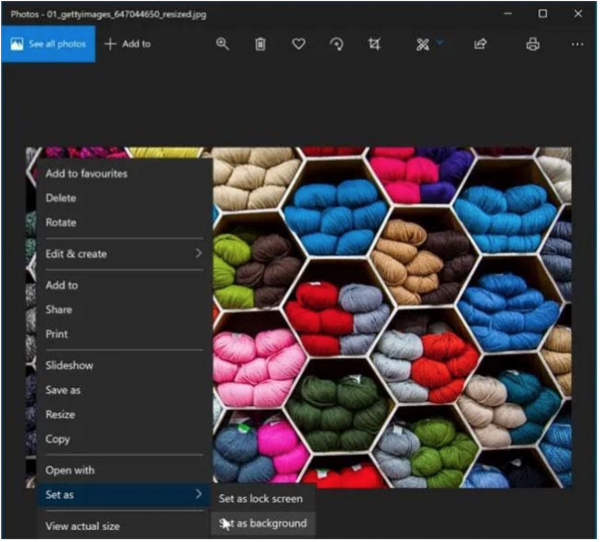The width and height of the screenshot is (600, 542).
Task: Select Add to favourites in context menu
Action: [x=86, y=174]
